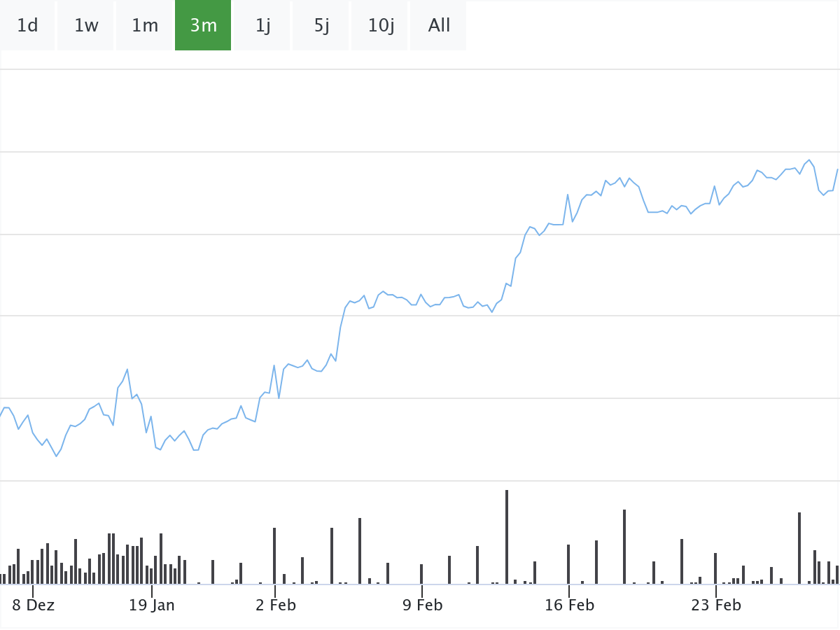Select the All time range tab
Viewport: 840px width, 630px height.
pyautogui.click(x=439, y=26)
